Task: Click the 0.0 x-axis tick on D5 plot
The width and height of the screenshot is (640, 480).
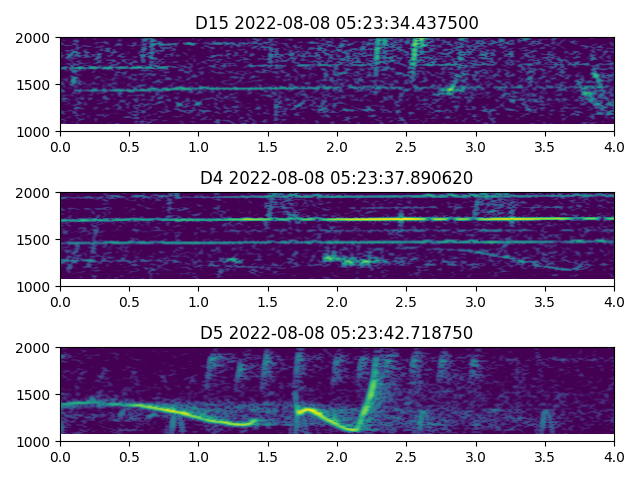Action: [60, 456]
